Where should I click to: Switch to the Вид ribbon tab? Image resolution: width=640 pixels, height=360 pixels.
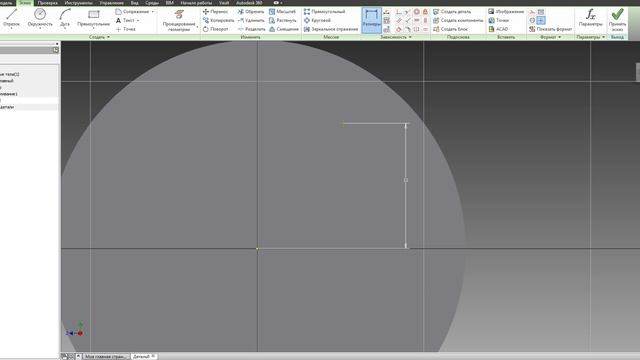tap(134, 2)
